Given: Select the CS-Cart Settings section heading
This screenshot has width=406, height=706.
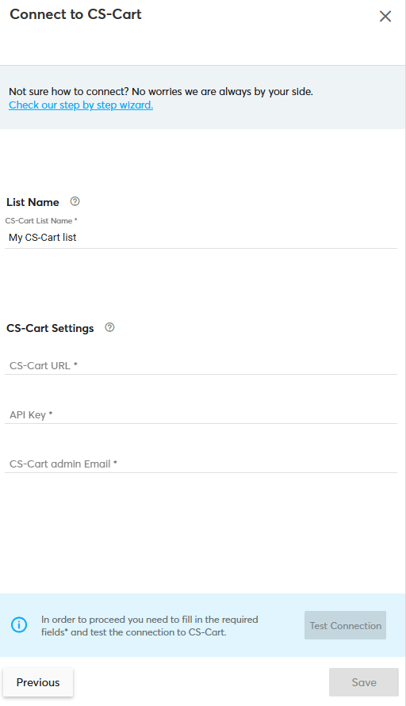Looking at the screenshot, I should point(50,328).
